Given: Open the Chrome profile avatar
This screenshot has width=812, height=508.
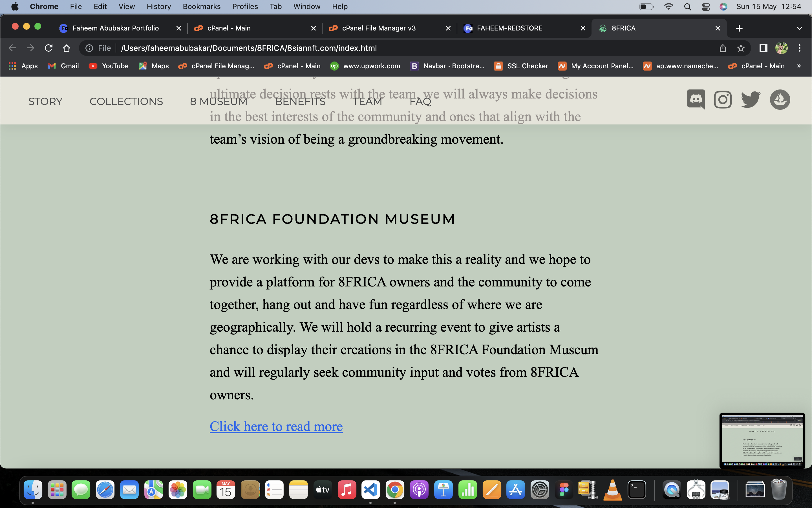Looking at the screenshot, I should point(782,48).
